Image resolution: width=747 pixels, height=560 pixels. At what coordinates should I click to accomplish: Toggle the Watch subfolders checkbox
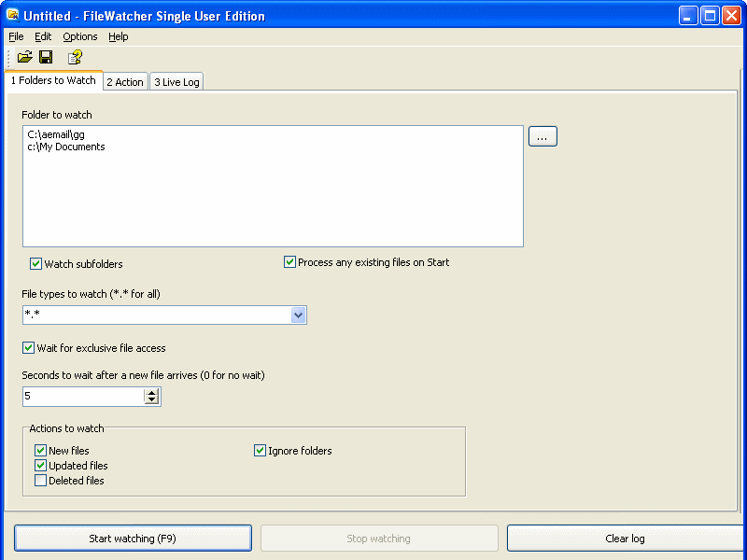pyautogui.click(x=35, y=264)
